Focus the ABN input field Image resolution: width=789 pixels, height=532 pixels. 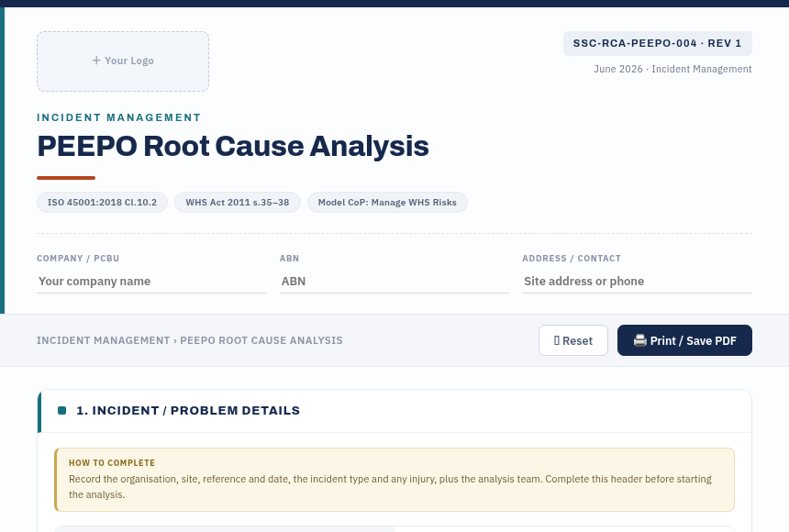394,282
